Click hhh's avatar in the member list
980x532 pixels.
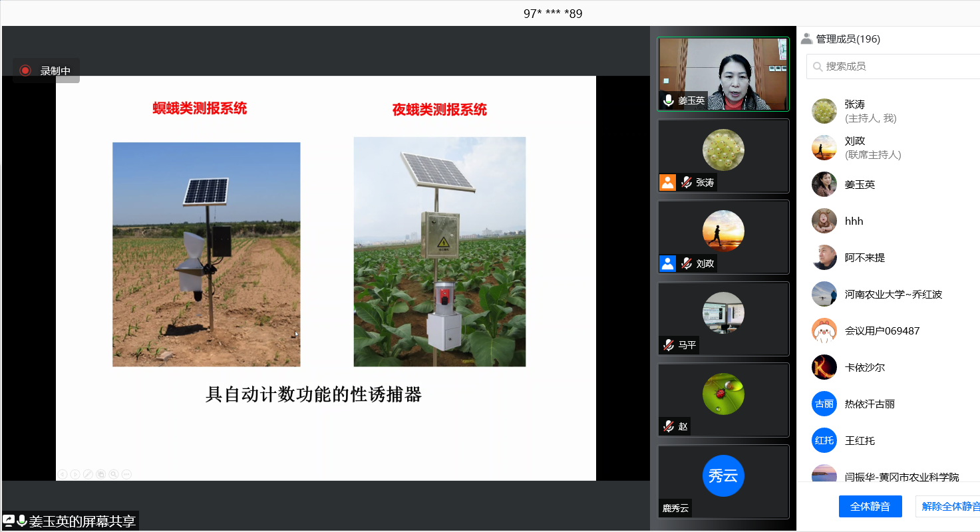824,221
